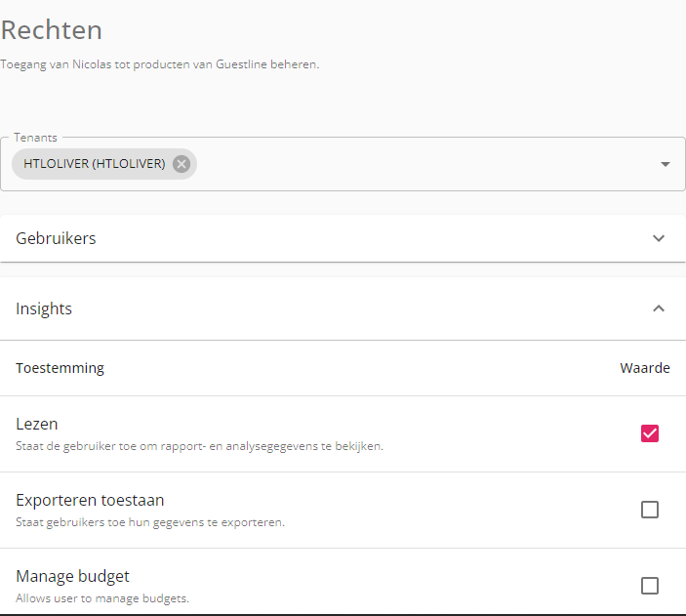Click the Rechten page heading

pos(51,30)
